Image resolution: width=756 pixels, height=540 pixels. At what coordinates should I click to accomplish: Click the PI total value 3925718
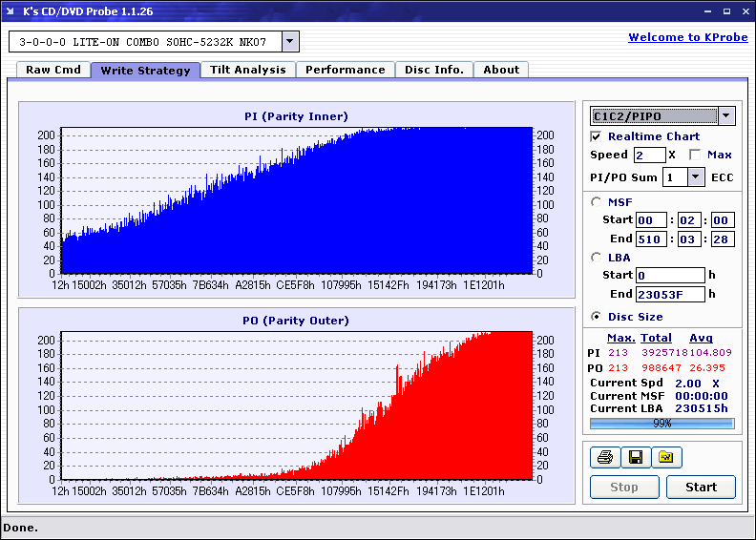(x=664, y=353)
